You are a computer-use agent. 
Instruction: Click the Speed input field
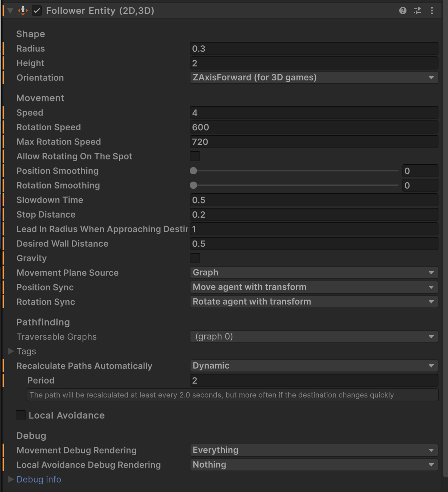(314, 112)
